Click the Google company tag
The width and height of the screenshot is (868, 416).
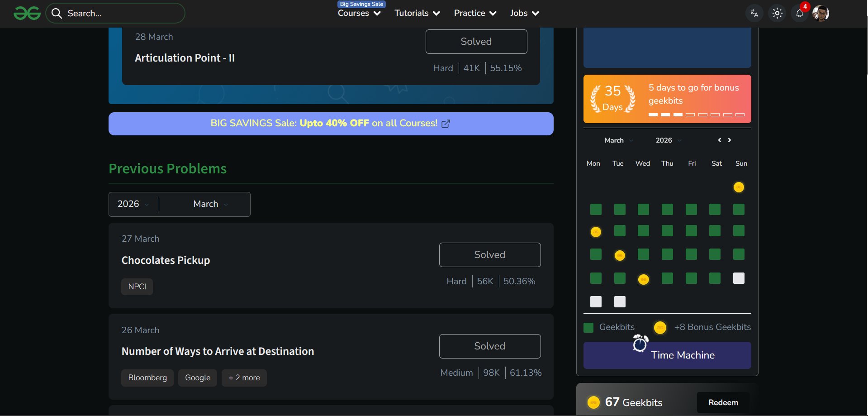[198, 378]
